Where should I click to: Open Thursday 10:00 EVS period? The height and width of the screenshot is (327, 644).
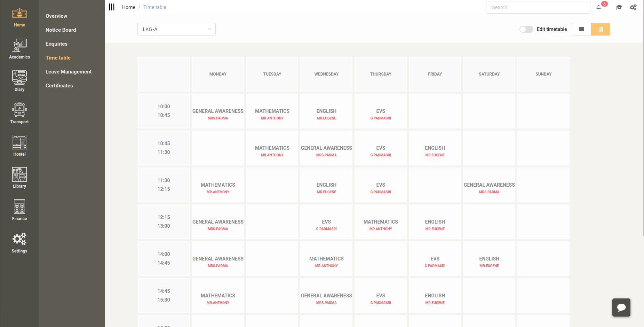[381, 111]
